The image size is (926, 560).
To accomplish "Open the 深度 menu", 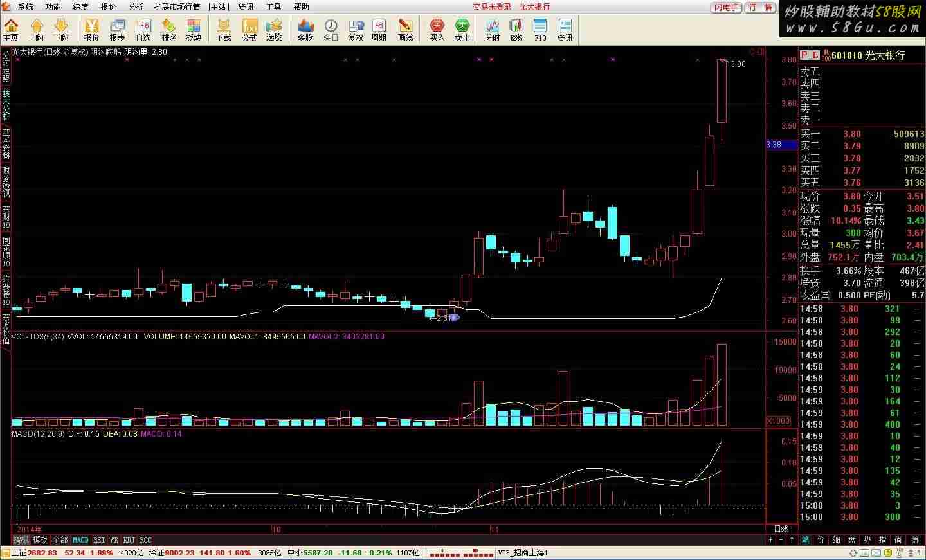I will coord(80,6).
